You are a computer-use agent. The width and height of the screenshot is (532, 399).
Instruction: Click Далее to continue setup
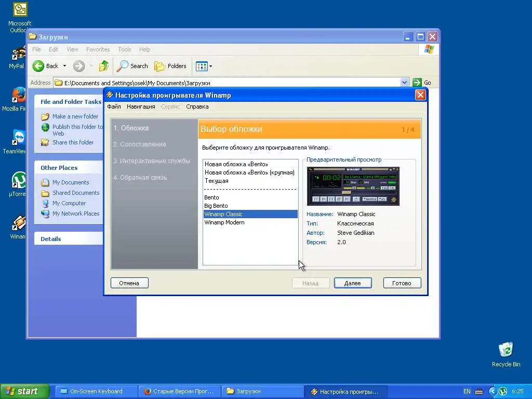[353, 283]
